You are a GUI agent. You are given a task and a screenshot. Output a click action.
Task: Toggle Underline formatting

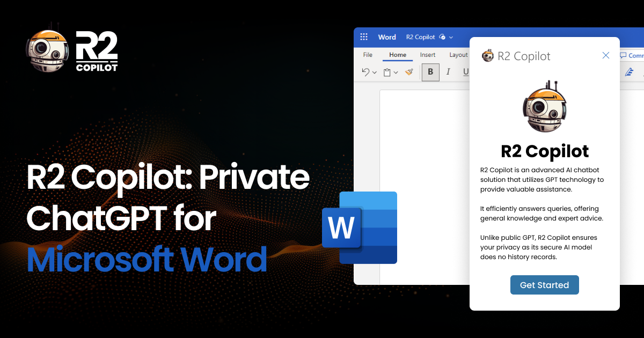tap(465, 71)
